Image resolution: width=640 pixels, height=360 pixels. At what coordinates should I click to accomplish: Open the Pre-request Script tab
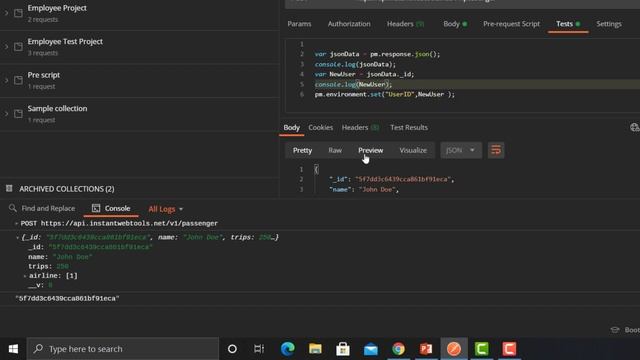[x=511, y=24]
